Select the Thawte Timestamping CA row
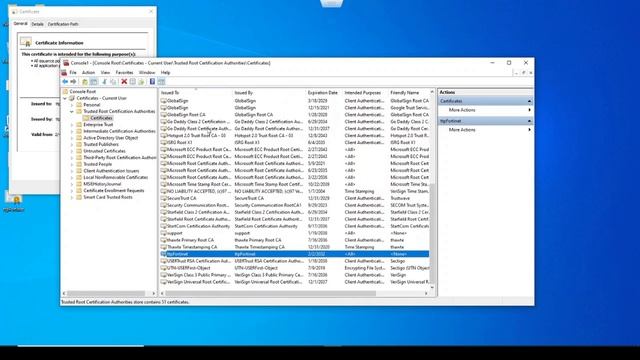 pos(294,247)
